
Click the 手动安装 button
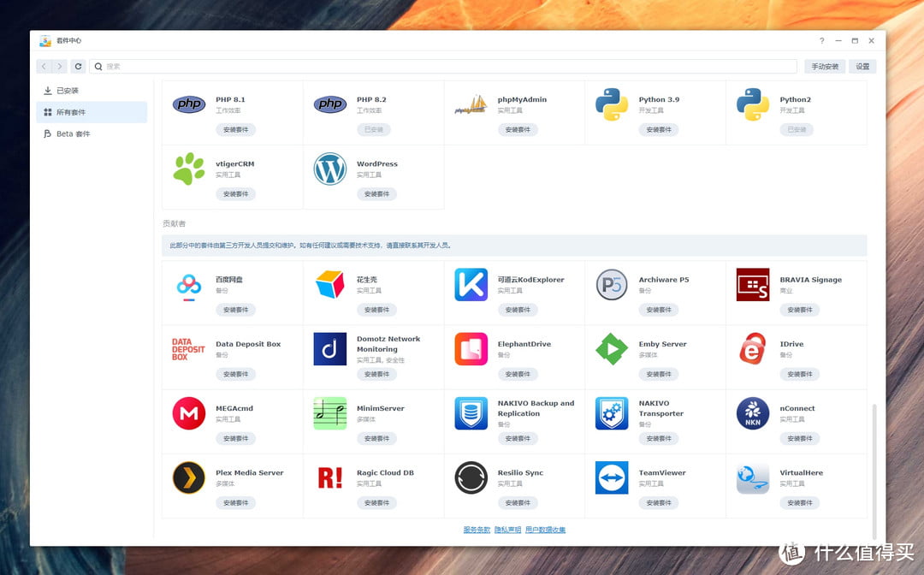coord(825,66)
